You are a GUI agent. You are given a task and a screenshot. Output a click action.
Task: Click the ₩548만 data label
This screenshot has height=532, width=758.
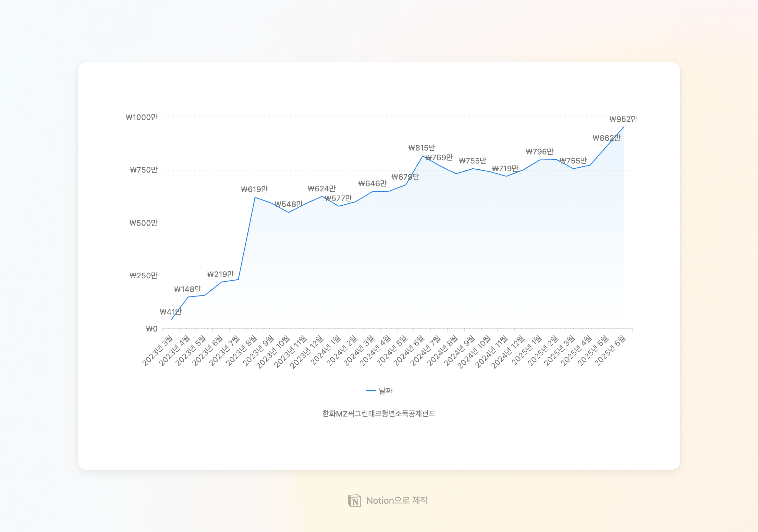pos(288,204)
